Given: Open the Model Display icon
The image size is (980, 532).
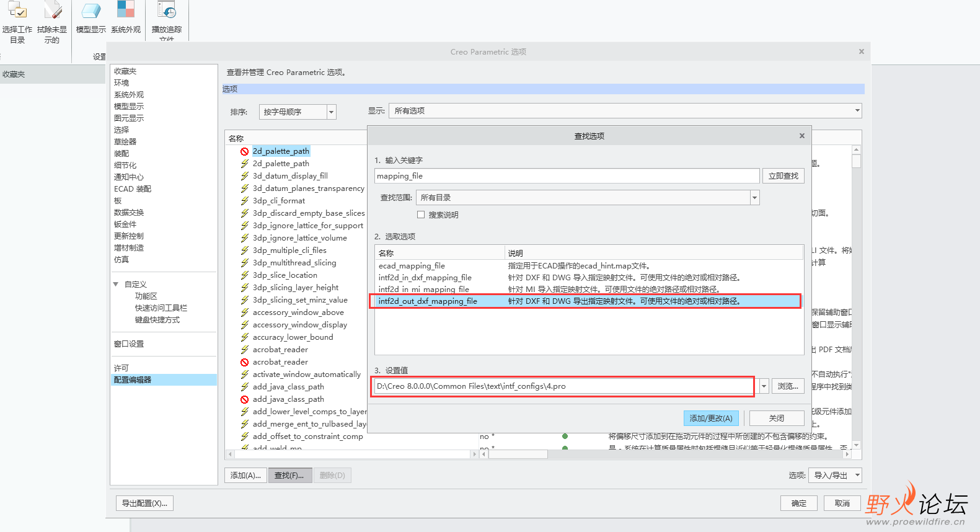Looking at the screenshot, I should (x=90, y=11).
